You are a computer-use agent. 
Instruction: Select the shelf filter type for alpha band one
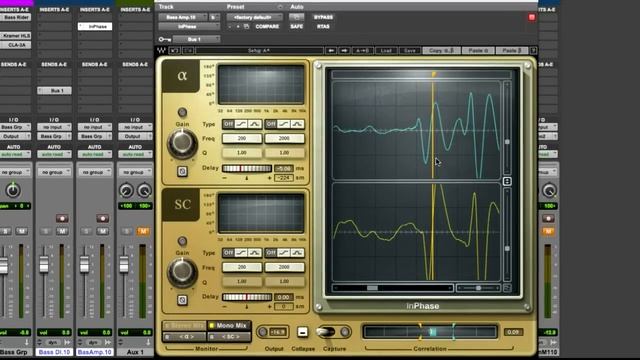[241, 124]
